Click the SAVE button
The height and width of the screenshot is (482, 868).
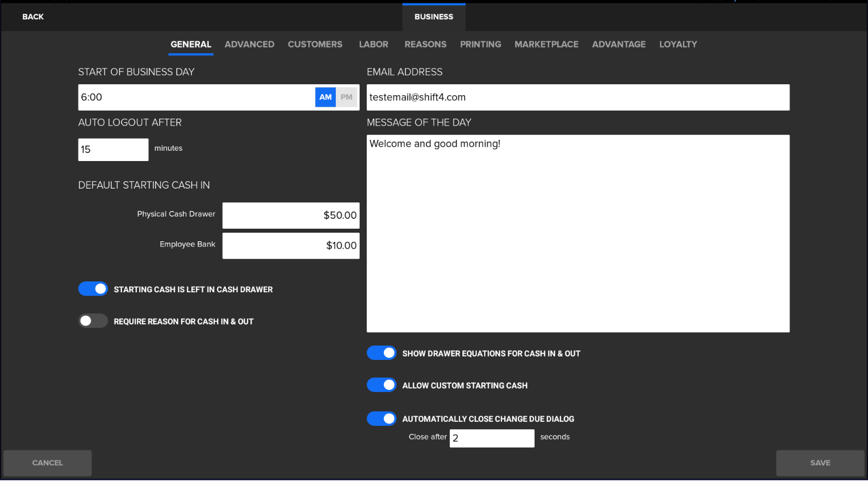coord(820,463)
